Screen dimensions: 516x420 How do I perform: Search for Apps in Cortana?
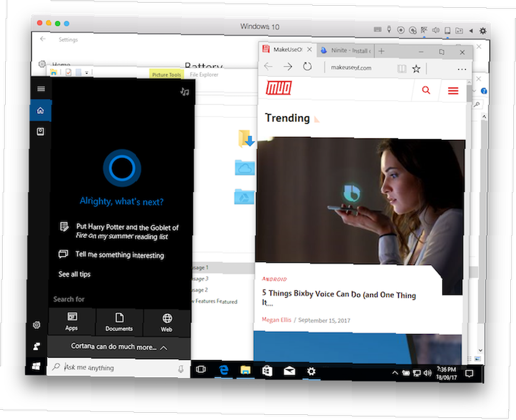(72, 321)
